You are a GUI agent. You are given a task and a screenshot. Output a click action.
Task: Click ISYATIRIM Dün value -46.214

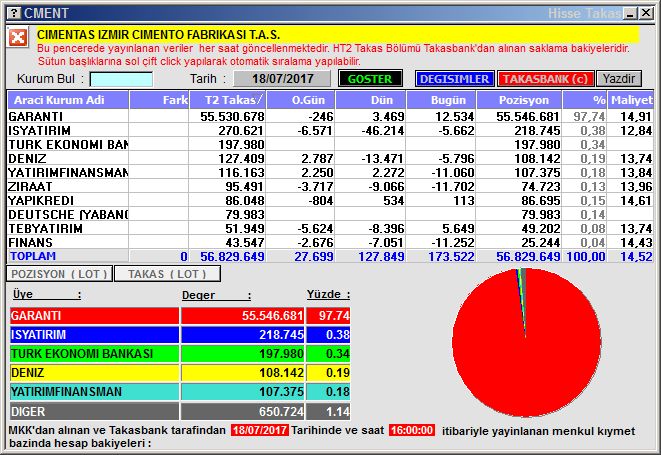point(382,130)
